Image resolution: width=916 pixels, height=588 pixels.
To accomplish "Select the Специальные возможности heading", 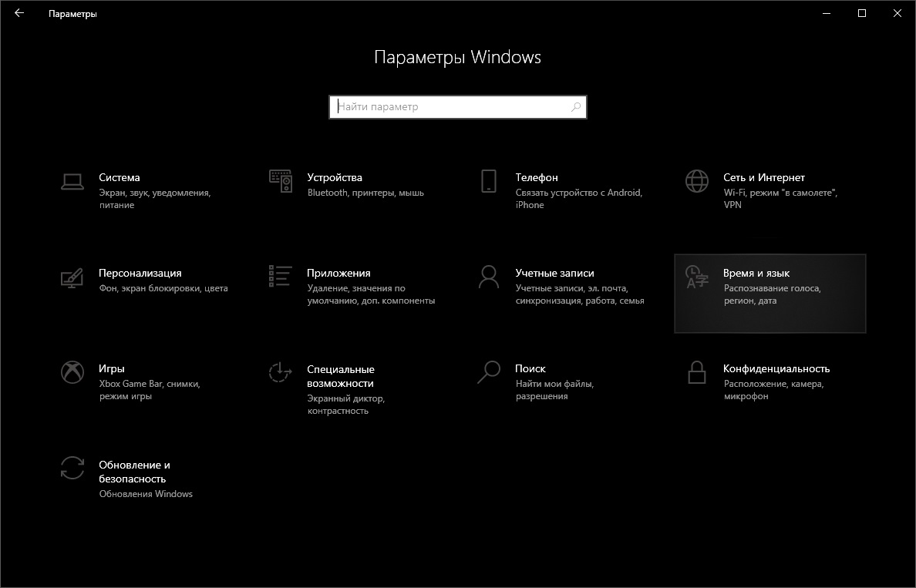I will pyautogui.click(x=341, y=377).
